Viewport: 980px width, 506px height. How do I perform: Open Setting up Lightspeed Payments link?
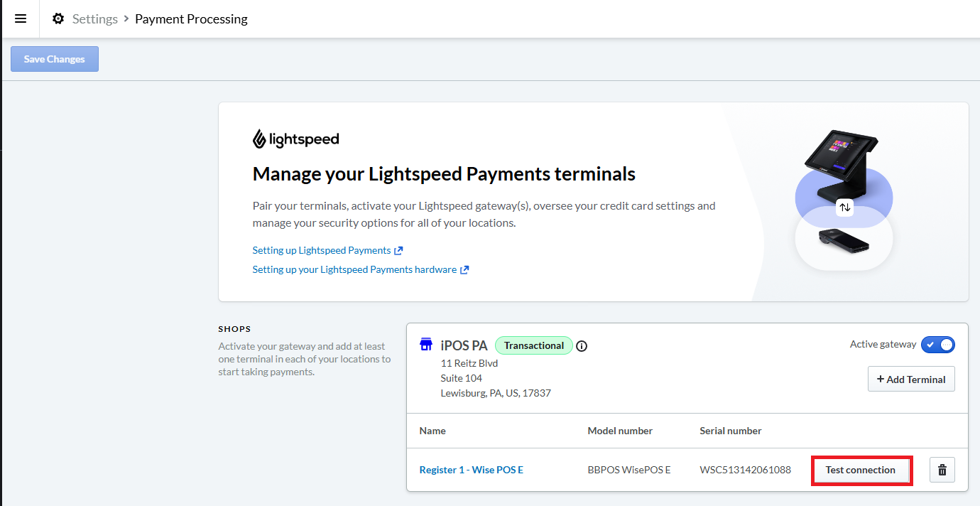(322, 250)
